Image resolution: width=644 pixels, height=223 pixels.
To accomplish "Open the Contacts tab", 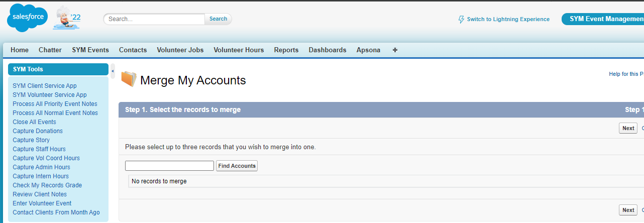I will [x=133, y=50].
